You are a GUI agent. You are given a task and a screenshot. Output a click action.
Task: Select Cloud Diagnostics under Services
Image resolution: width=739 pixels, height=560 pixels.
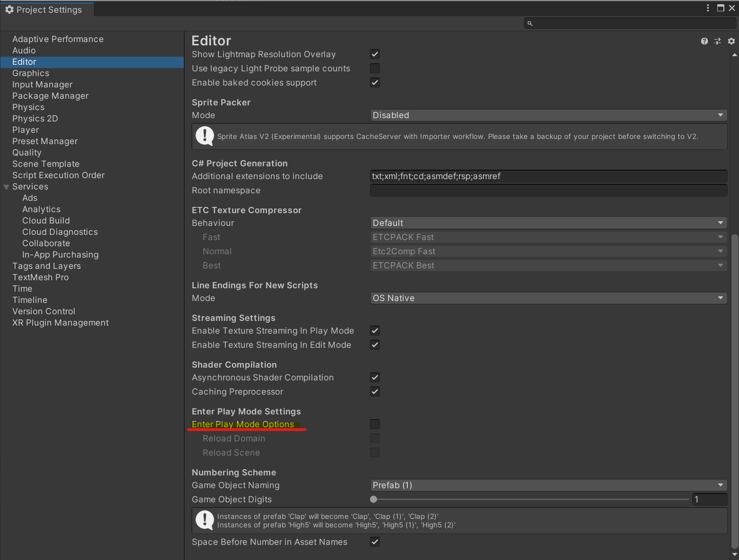click(x=60, y=232)
